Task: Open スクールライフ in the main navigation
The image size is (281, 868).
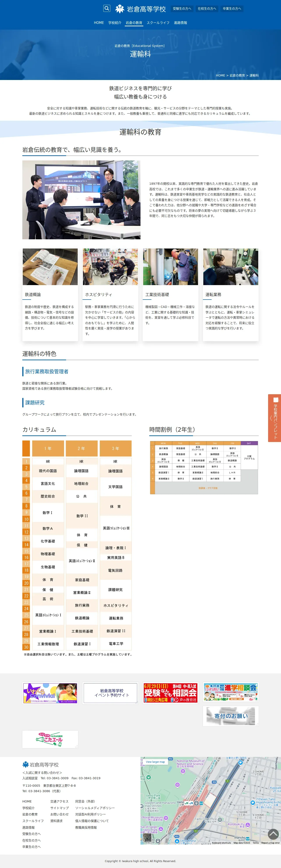Action: 158,23
